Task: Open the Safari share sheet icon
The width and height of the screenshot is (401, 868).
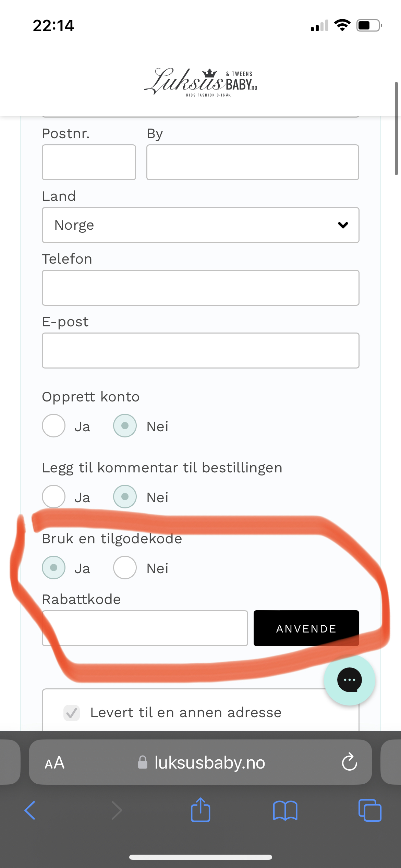Action: tap(200, 809)
